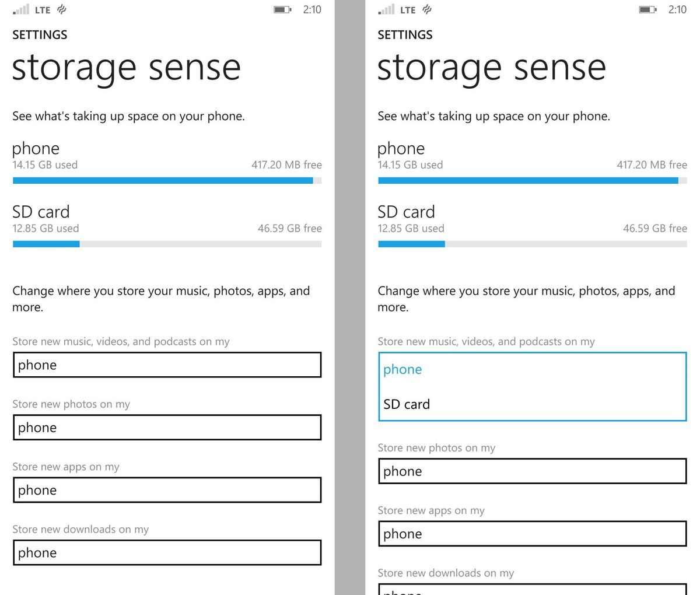700x595 pixels.
Task: Click the 'storage sense' page title
Action: click(x=126, y=66)
